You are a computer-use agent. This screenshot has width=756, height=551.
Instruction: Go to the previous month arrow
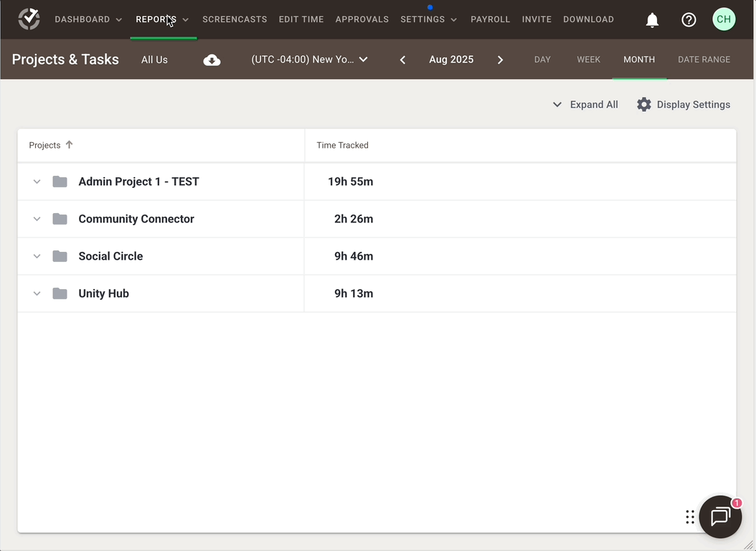pyautogui.click(x=402, y=60)
